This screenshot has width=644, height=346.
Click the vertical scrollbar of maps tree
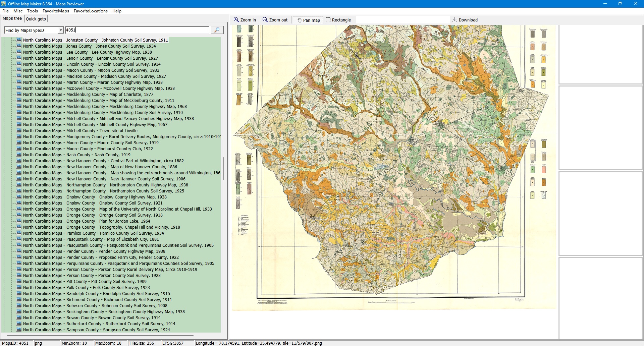[x=223, y=169]
